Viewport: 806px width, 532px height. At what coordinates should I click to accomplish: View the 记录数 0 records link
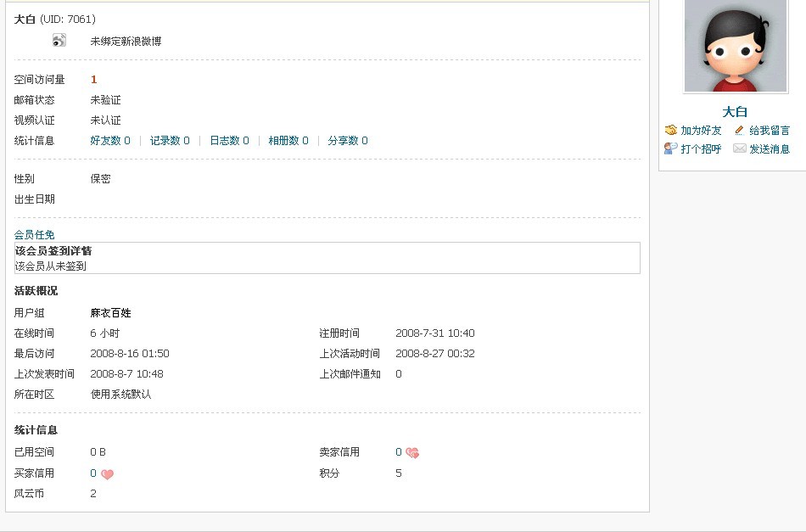pos(170,141)
